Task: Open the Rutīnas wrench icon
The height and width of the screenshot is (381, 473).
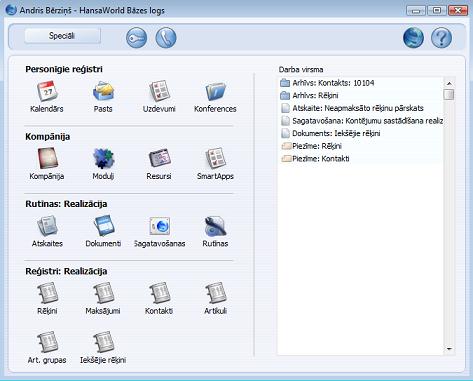Action: [215, 226]
